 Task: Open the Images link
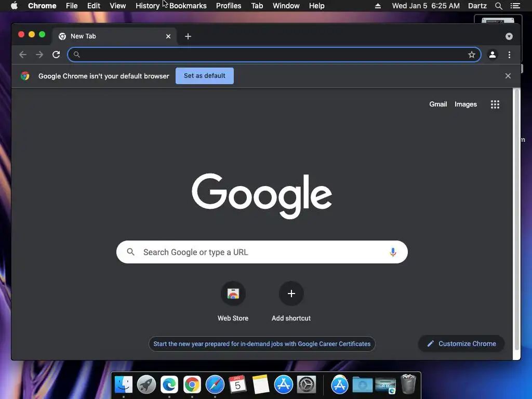click(x=465, y=104)
